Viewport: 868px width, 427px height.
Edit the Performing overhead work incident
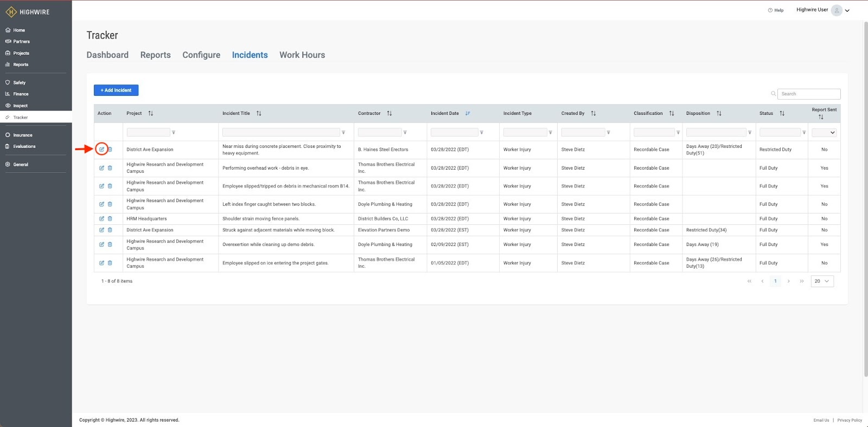pyautogui.click(x=101, y=168)
